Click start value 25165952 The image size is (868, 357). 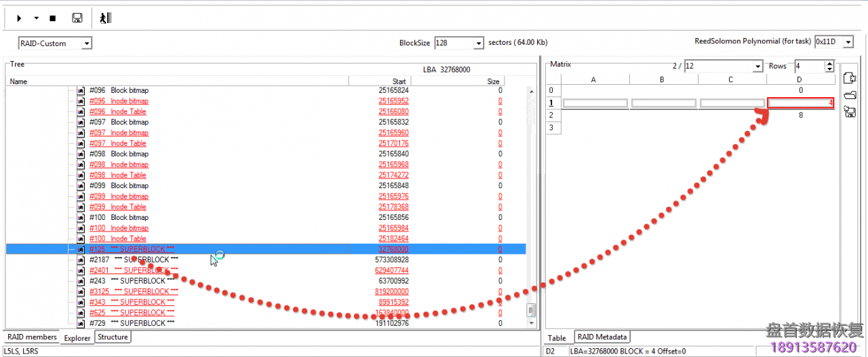click(x=393, y=101)
